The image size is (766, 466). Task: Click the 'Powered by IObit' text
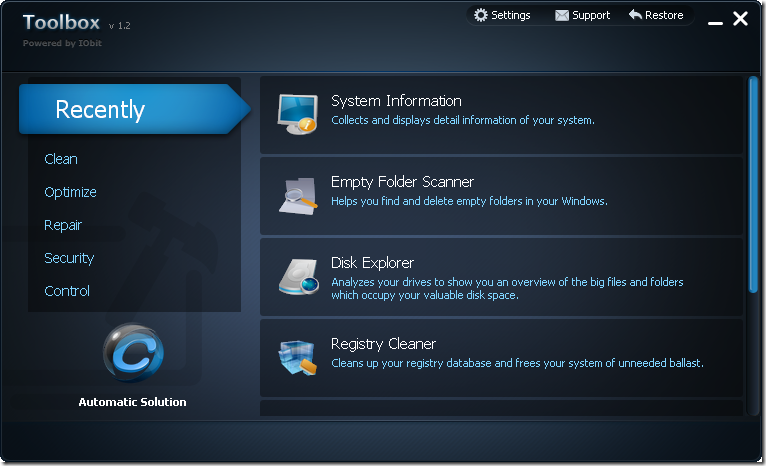pos(62,43)
